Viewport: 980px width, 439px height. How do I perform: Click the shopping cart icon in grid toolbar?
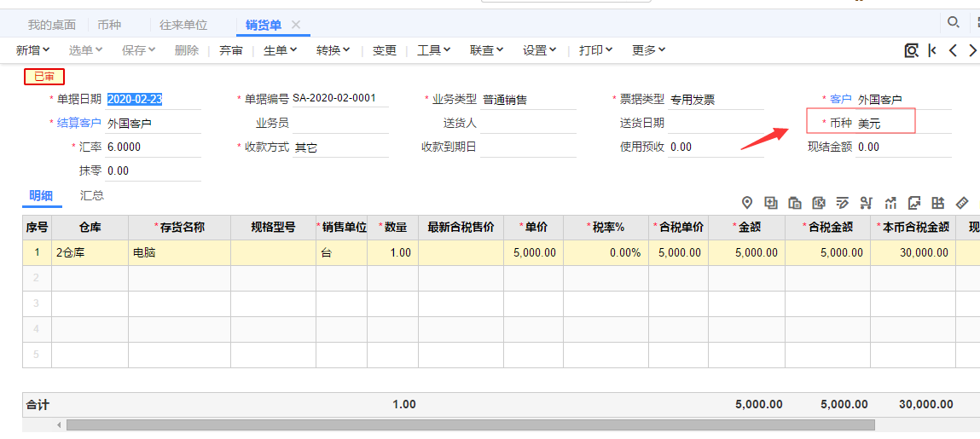click(867, 203)
